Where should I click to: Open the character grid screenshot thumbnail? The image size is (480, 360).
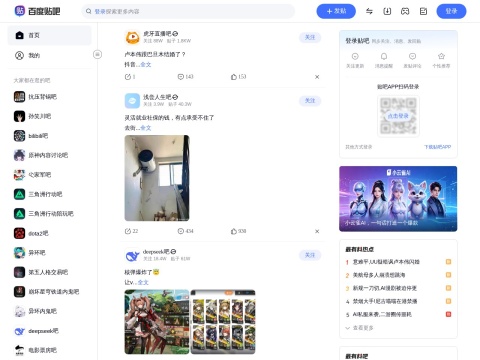pos(223,322)
